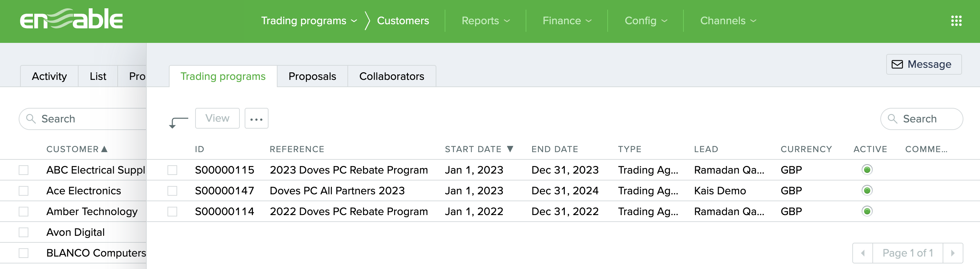Sort by Lead column header
The image size is (980, 269).
tap(706, 149)
